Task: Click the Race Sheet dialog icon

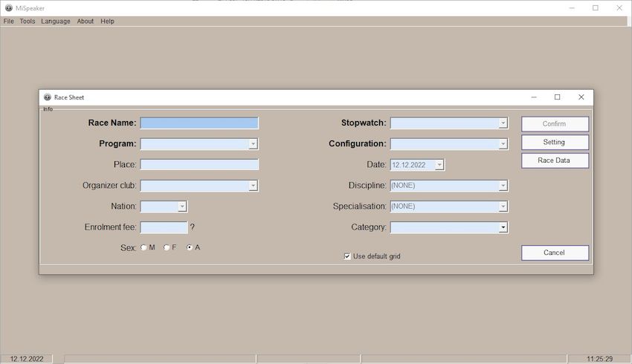Action: 47,97
